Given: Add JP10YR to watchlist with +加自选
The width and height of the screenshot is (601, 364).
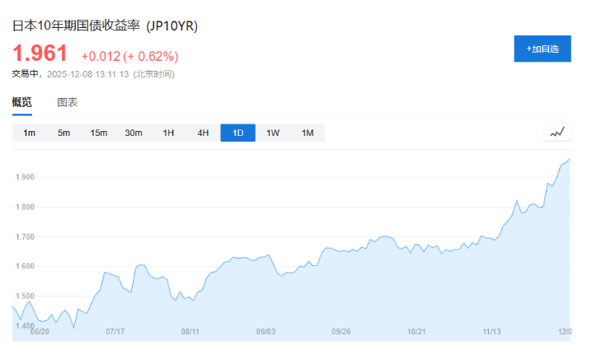Looking at the screenshot, I should tap(542, 49).
